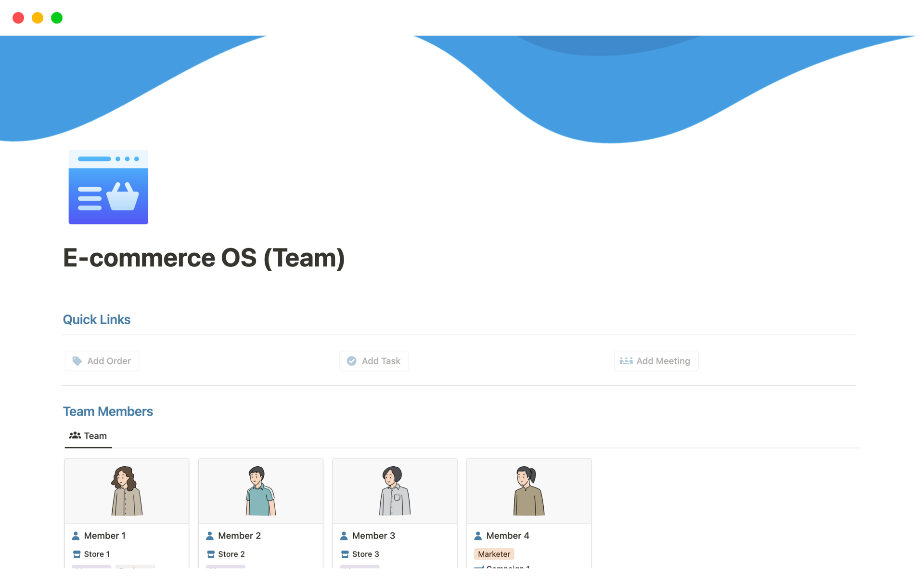Viewport: 924px width, 578px height.
Task: Switch to the Team tab
Action: click(x=88, y=435)
